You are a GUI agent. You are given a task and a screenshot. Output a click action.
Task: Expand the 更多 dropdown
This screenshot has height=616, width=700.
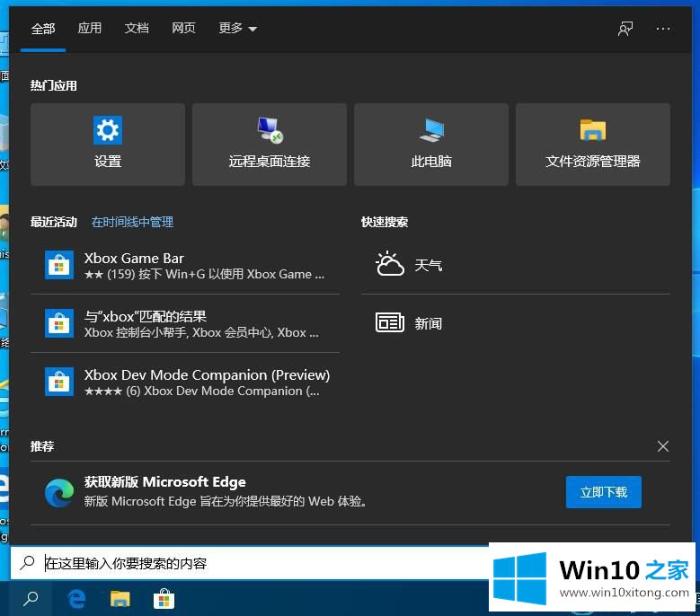(x=237, y=29)
